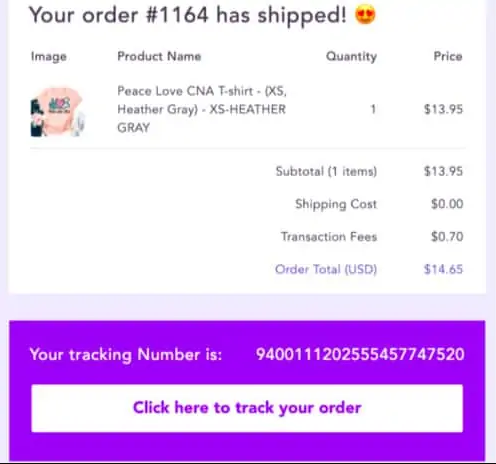This screenshot has width=496, height=464.
Task: Click the $13.95 item price in product row
Action: (x=443, y=109)
